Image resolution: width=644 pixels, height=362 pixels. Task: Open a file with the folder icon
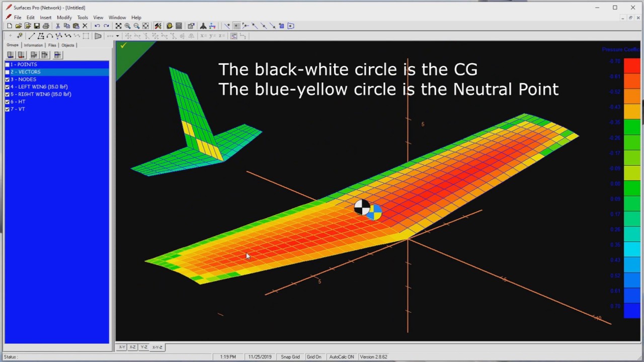point(19,26)
